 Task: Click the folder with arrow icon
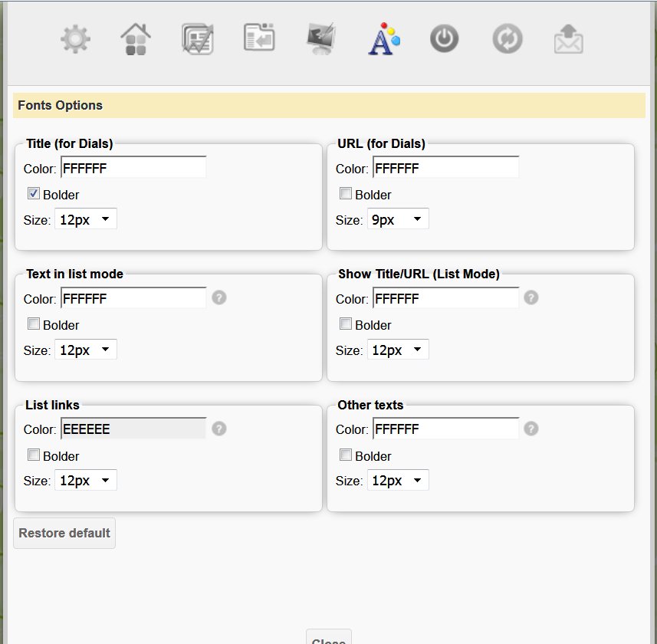[259, 38]
